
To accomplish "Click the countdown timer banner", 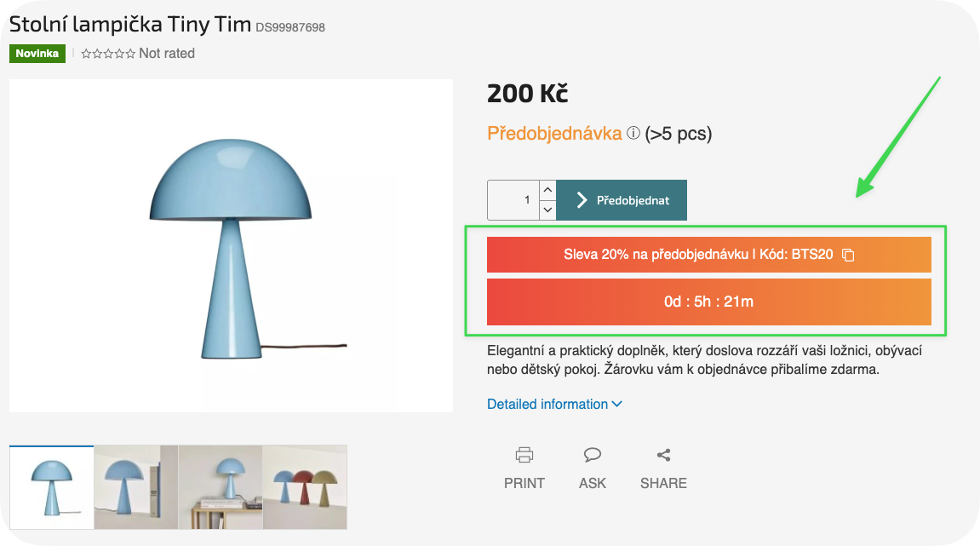I will [x=708, y=302].
